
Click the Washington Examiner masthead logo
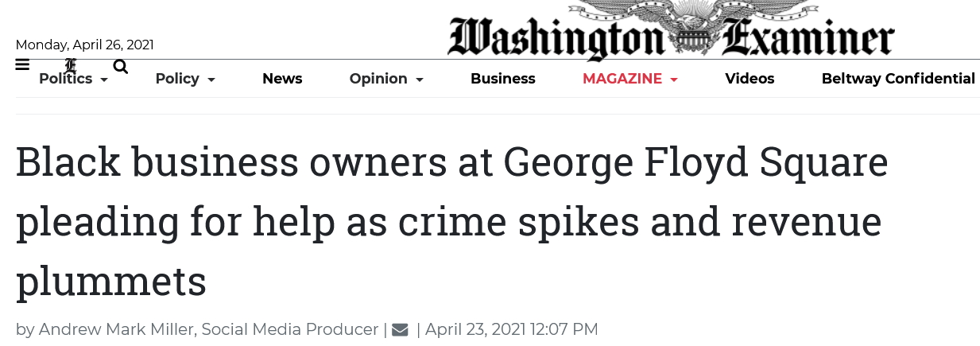671,32
